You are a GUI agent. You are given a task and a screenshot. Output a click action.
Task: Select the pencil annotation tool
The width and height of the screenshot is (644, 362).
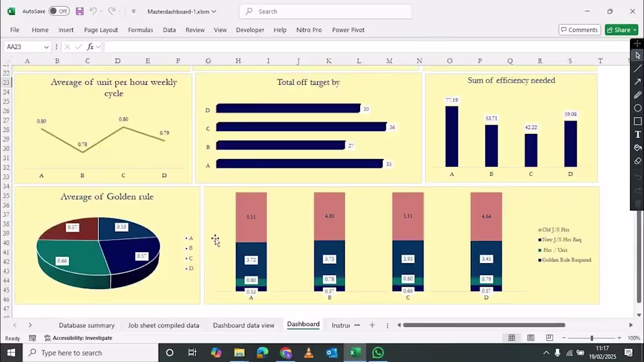(x=638, y=95)
